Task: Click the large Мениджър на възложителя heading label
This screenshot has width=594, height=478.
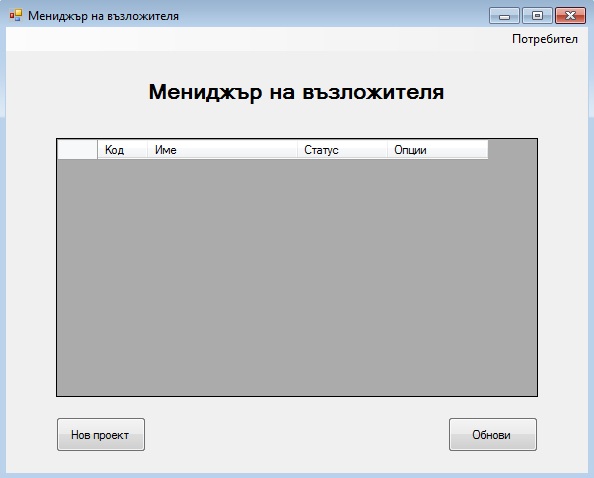Action: tap(296, 92)
